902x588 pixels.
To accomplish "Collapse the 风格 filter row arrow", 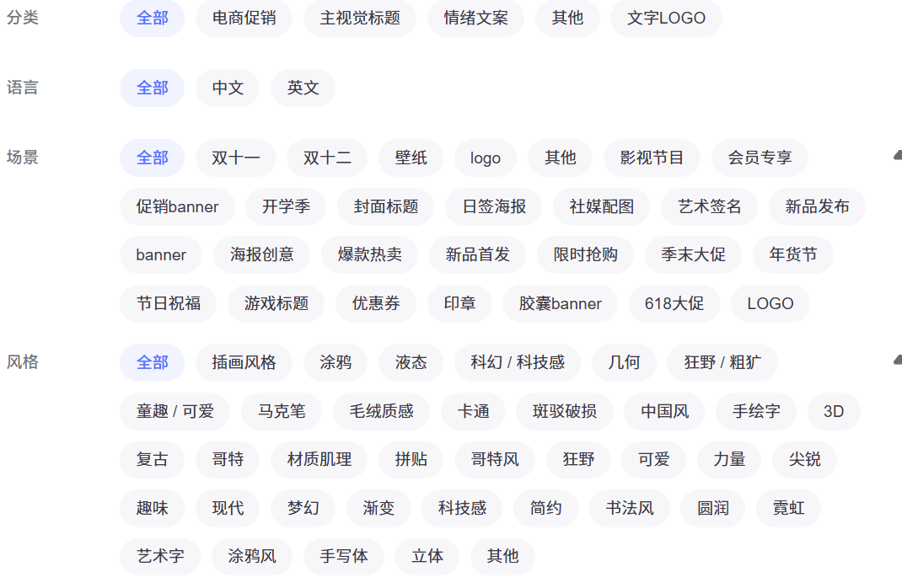I will coord(897,361).
